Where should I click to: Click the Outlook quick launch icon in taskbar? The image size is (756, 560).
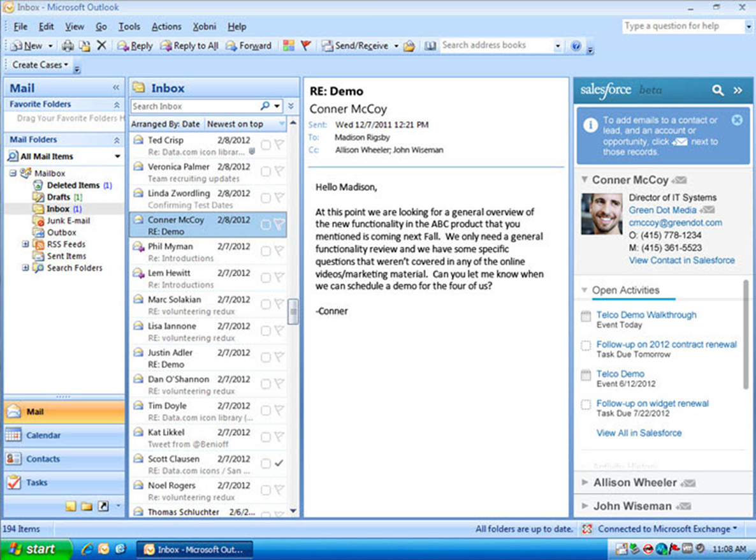[x=104, y=549]
